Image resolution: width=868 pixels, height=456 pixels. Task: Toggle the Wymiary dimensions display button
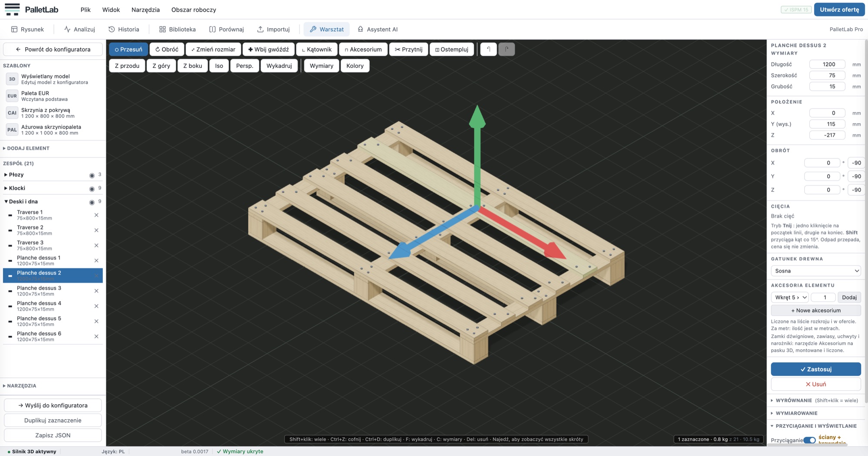[322, 66]
